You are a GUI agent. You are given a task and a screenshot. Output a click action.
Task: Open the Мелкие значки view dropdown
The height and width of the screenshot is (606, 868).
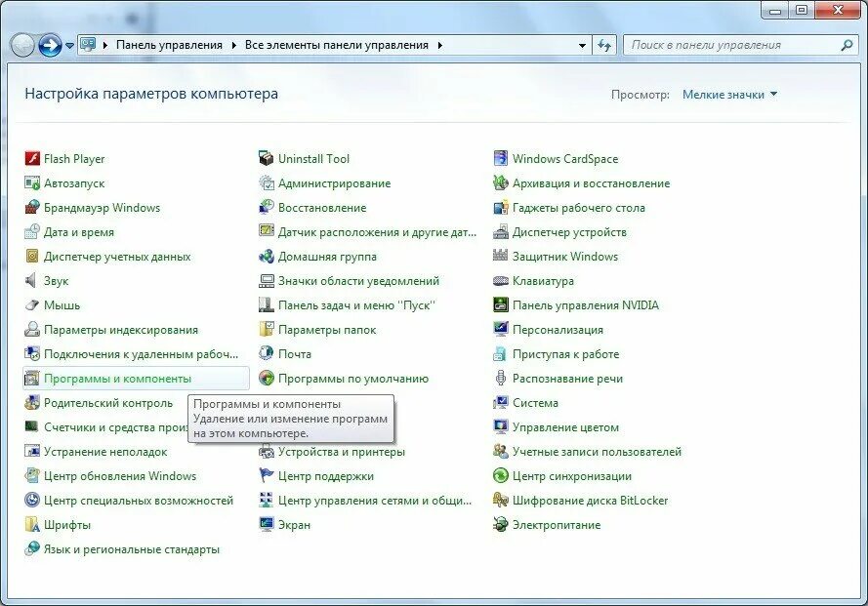[729, 95]
